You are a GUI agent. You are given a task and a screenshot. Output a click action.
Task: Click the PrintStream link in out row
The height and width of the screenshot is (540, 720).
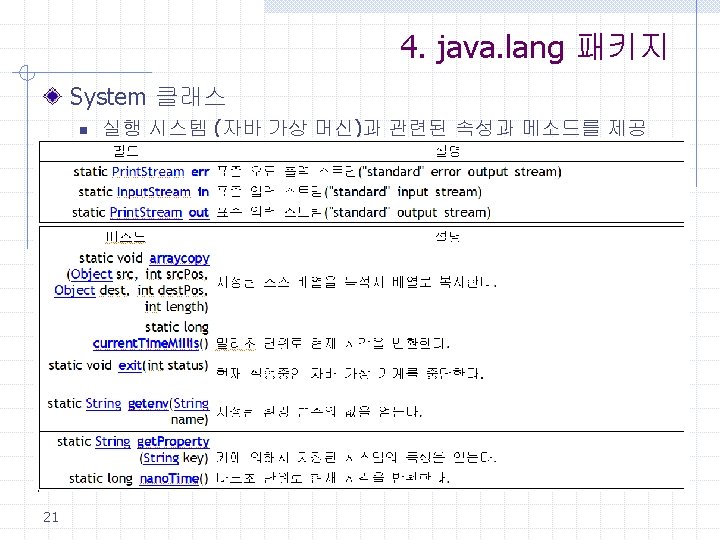coord(146,213)
